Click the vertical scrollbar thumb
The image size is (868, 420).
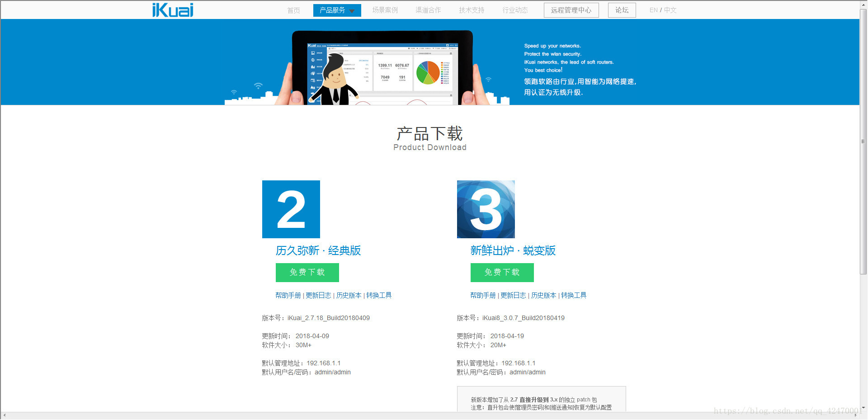pos(863,141)
